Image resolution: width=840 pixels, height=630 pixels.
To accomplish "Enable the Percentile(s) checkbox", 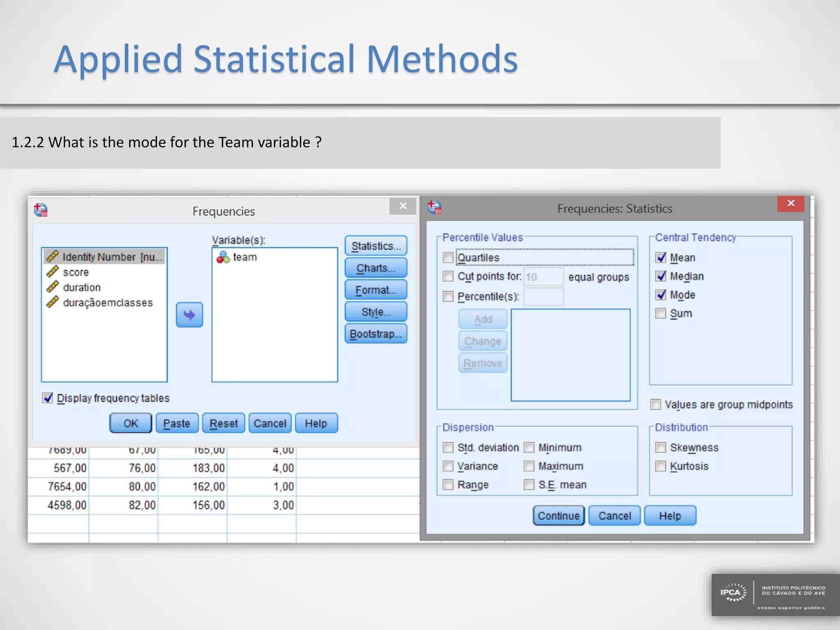I will click(x=448, y=296).
